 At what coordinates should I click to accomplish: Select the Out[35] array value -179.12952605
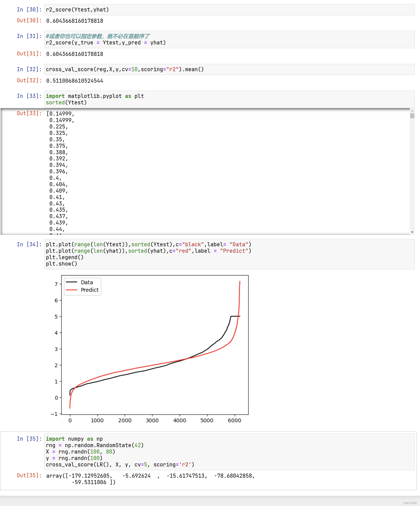pyautogui.click(x=89, y=476)
